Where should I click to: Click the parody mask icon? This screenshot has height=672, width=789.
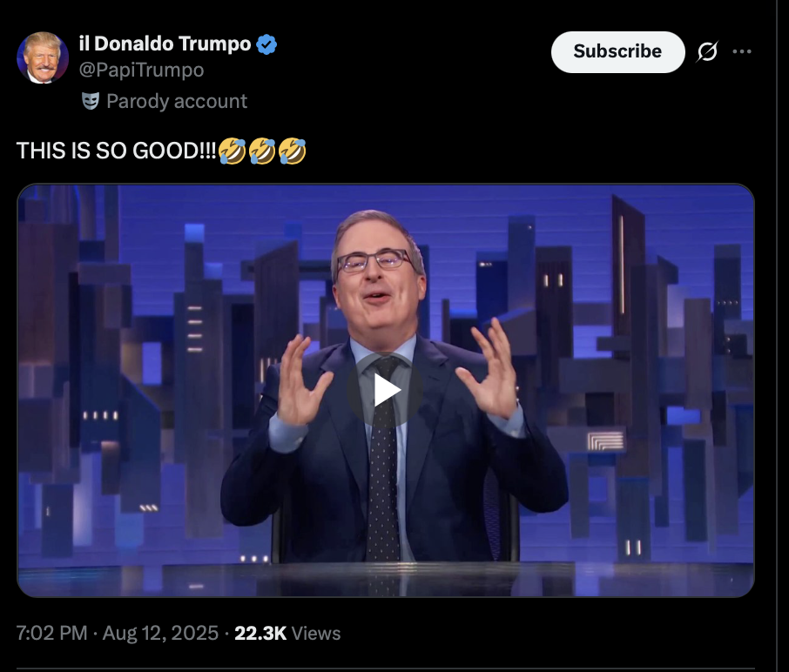point(91,101)
